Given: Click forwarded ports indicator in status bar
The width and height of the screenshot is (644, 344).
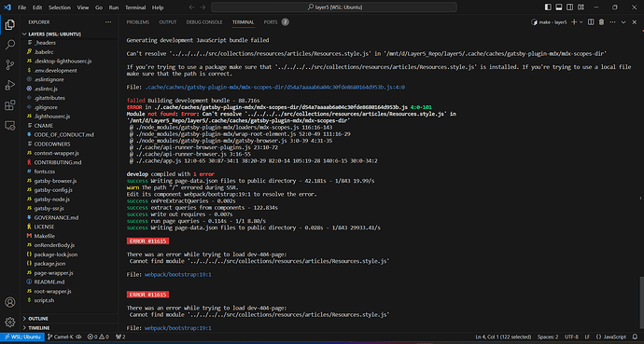Looking at the screenshot, I should pos(119,337).
